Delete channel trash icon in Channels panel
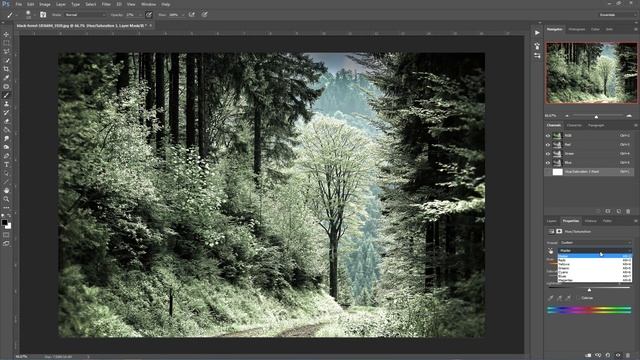The image size is (640, 360). pyautogui.click(x=628, y=211)
